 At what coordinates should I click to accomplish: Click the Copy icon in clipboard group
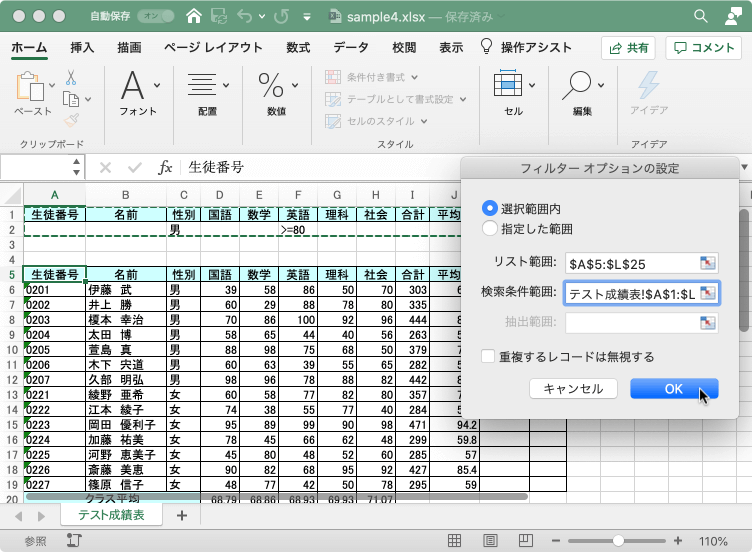[x=71, y=99]
